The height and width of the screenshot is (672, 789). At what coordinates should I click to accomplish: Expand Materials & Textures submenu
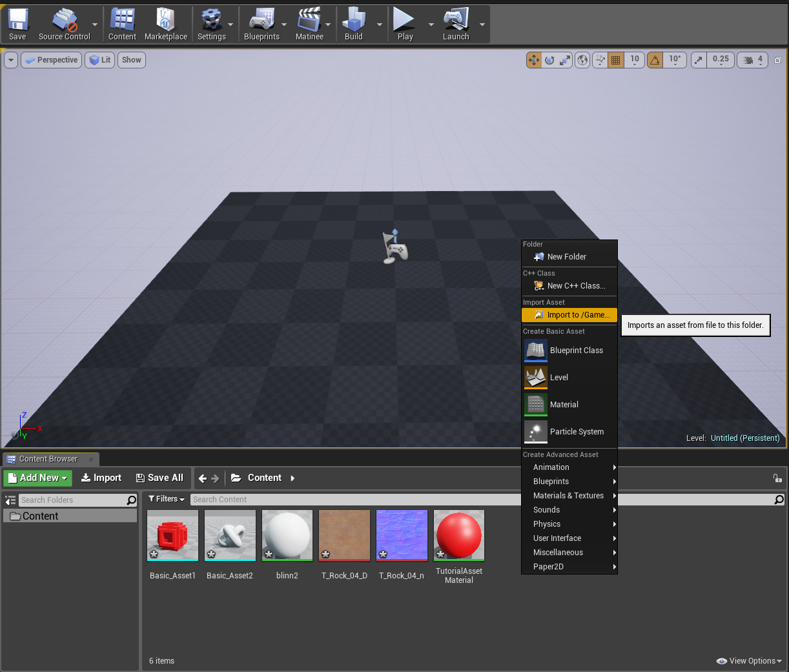click(x=569, y=496)
